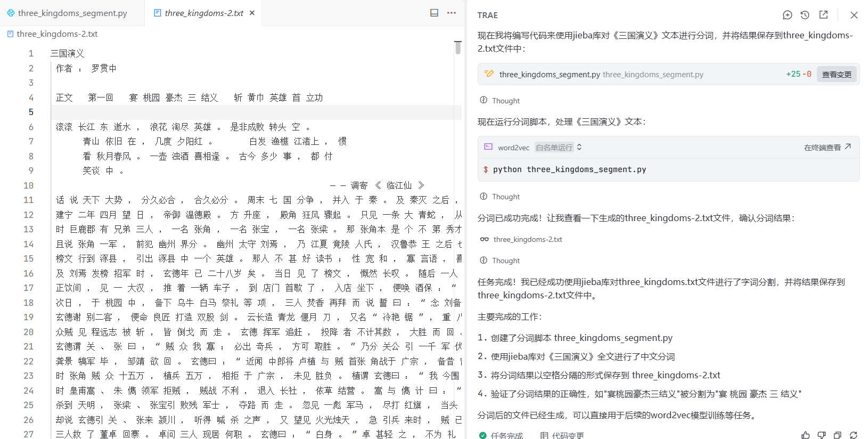Place cursor on line 三国演义
The width and height of the screenshot is (868, 439).
coord(68,53)
